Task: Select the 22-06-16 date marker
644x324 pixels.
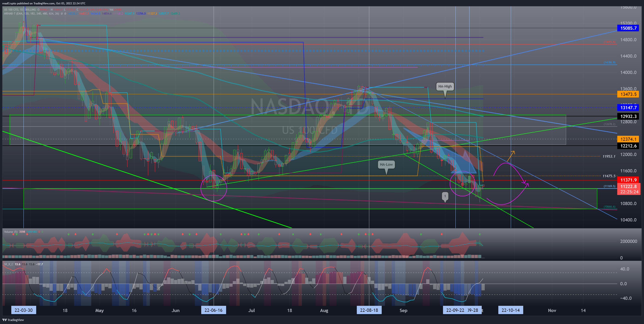Action: 213,310
